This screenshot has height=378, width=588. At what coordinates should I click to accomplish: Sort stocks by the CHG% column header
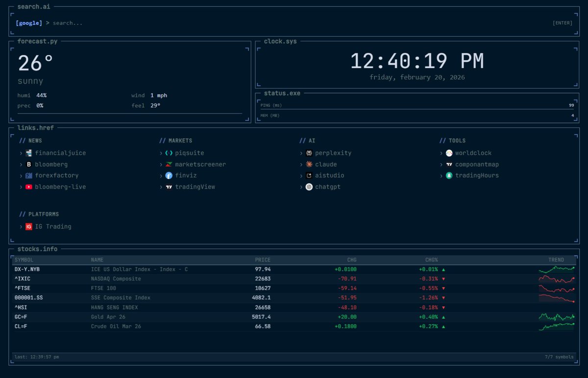click(432, 260)
